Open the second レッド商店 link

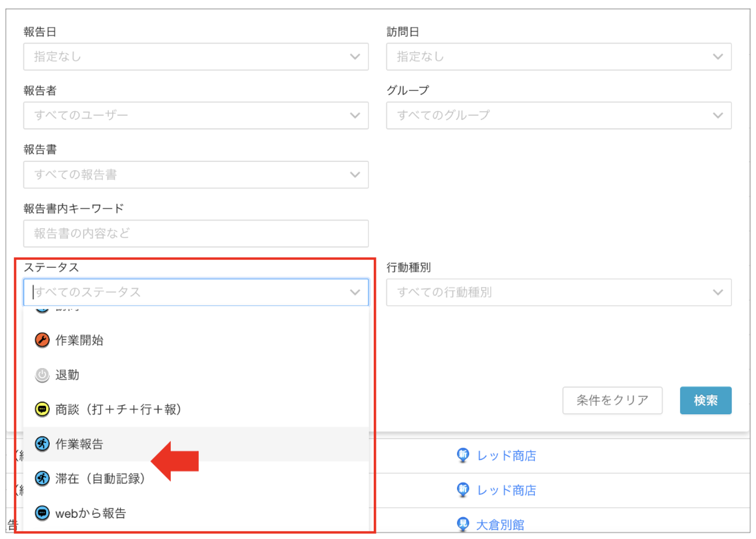pos(506,490)
